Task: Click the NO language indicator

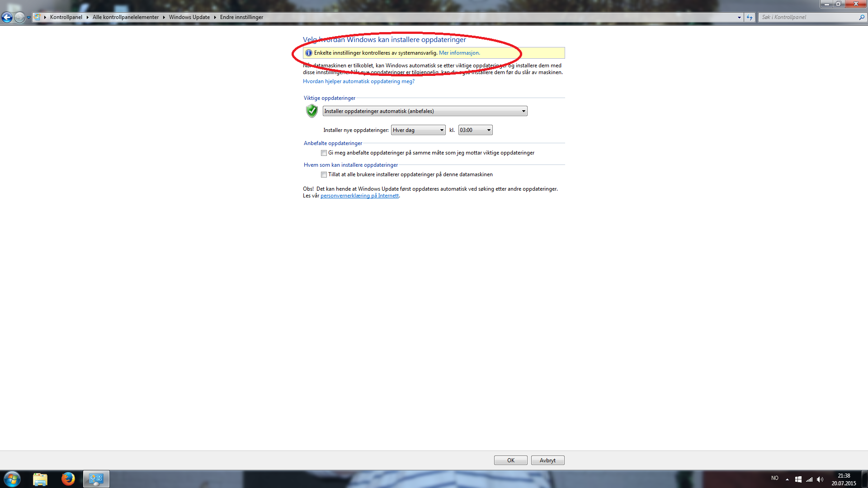Action: point(775,478)
